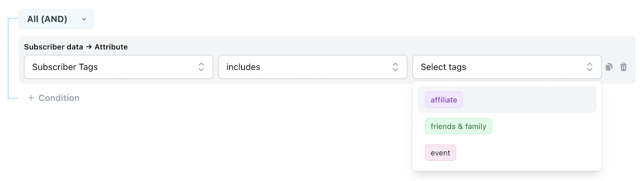The image size is (644, 181).
Task: Click the Attribute label text
Action: (x=111, y=47)
